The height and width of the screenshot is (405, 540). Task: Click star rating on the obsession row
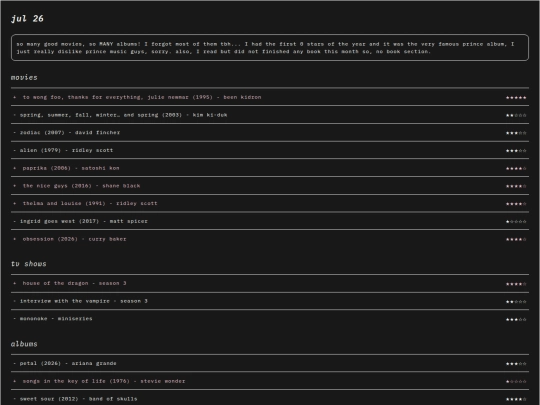516,239
